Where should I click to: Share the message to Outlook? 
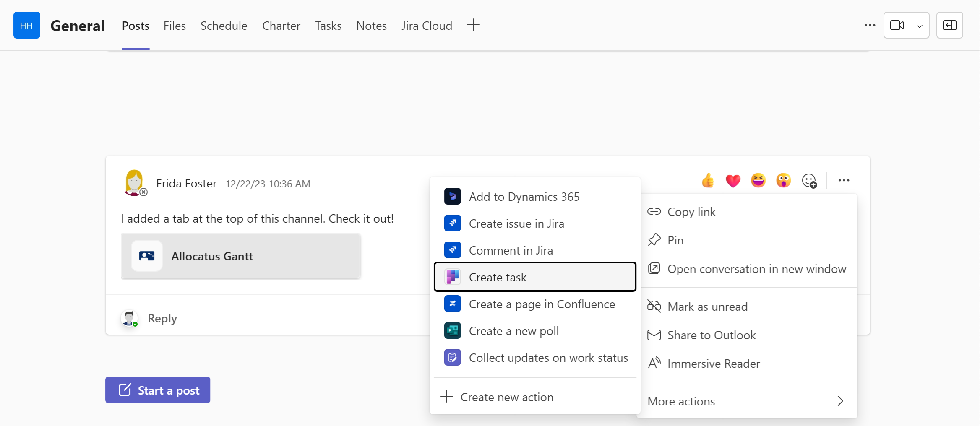[x=749, y=335]
